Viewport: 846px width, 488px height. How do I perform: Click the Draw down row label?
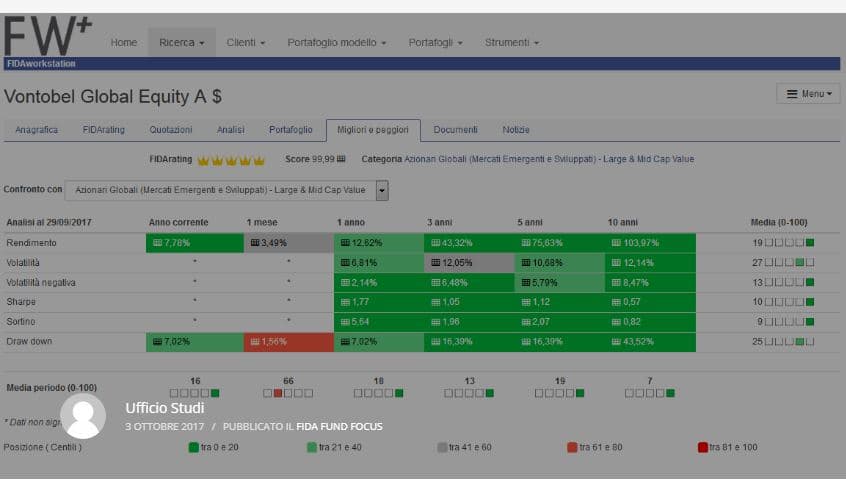point(29,341)
